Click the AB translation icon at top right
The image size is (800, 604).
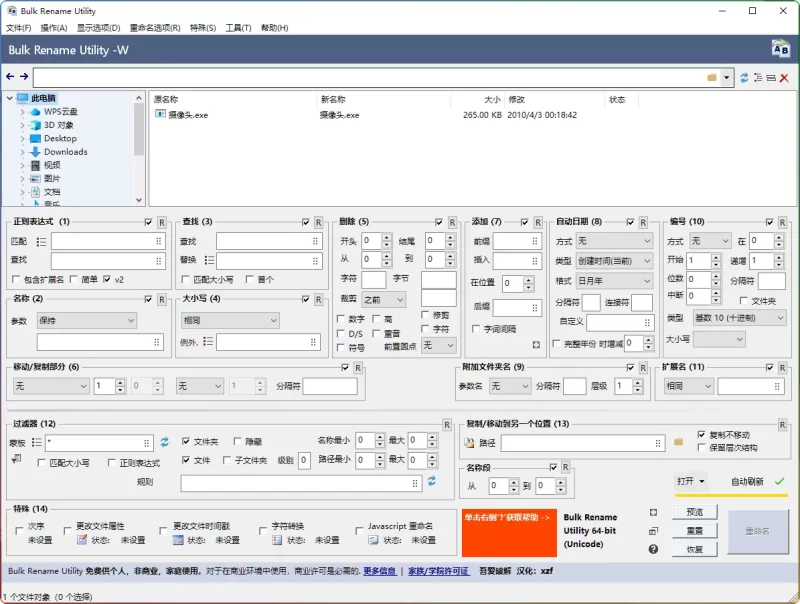783,48
